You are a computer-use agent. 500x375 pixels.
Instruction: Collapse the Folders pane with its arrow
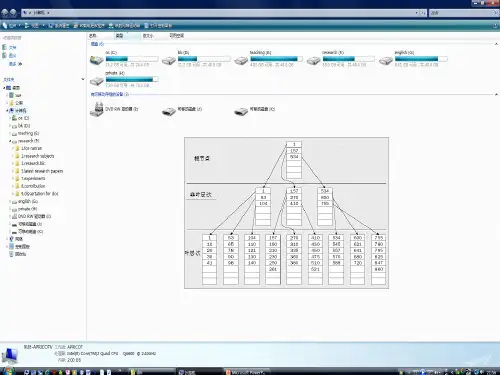pyautogui.click(x=83, y=79)
